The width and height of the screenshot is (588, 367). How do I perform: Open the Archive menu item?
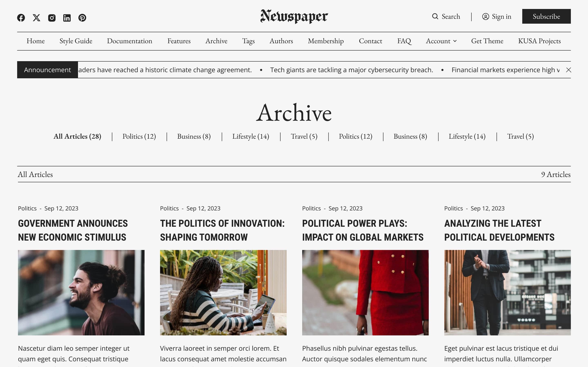(x=216, y=41)
